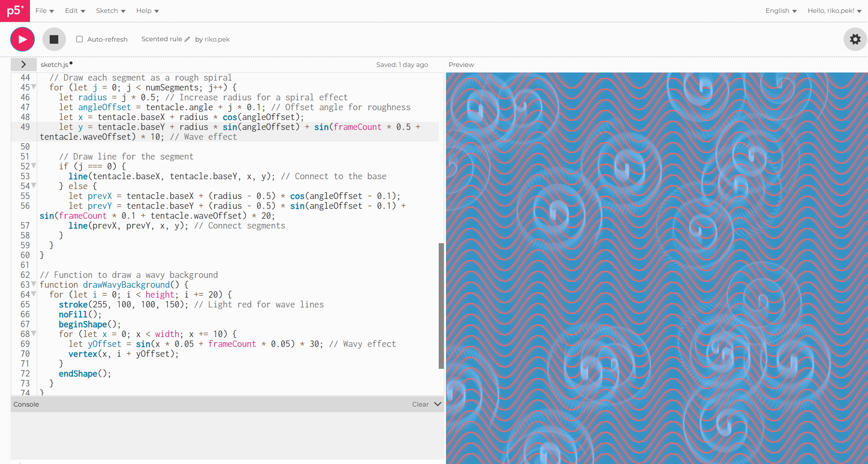Click line number 49 in gutter
Screen dimensions: 868x464
(x=25, y=127)
